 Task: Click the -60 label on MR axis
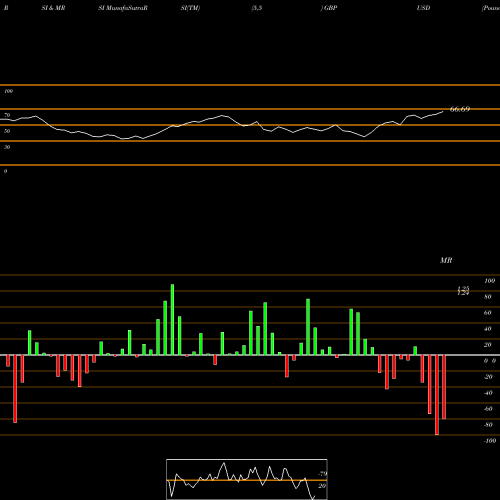488,409
